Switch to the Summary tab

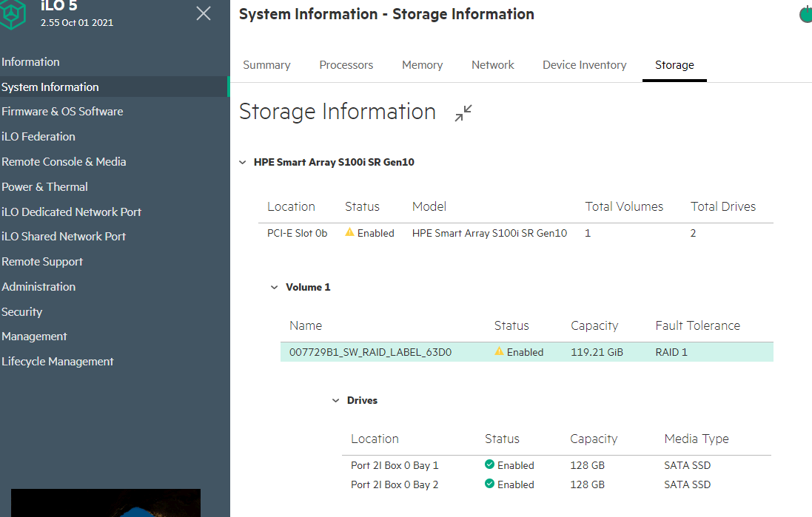tap(266, 65)
